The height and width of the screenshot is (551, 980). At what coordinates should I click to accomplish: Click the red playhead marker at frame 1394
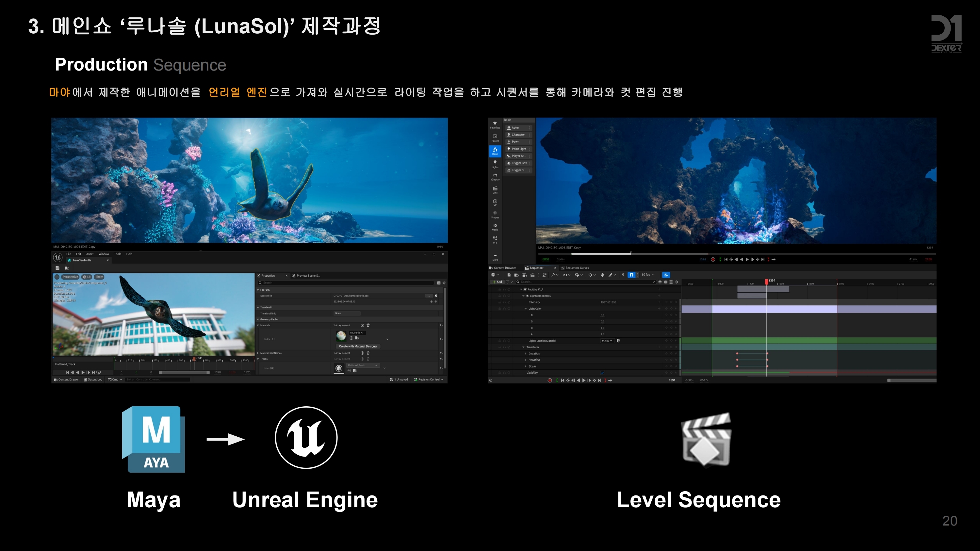pos(767,282)
